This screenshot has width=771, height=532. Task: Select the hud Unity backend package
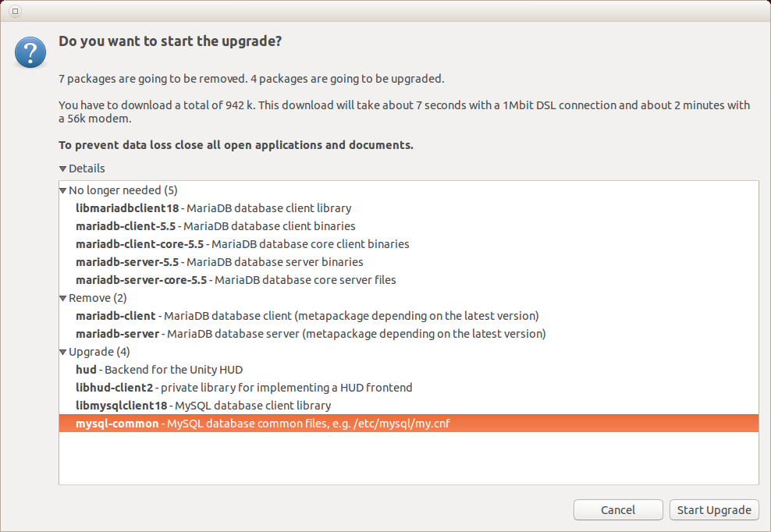point(154,370)
